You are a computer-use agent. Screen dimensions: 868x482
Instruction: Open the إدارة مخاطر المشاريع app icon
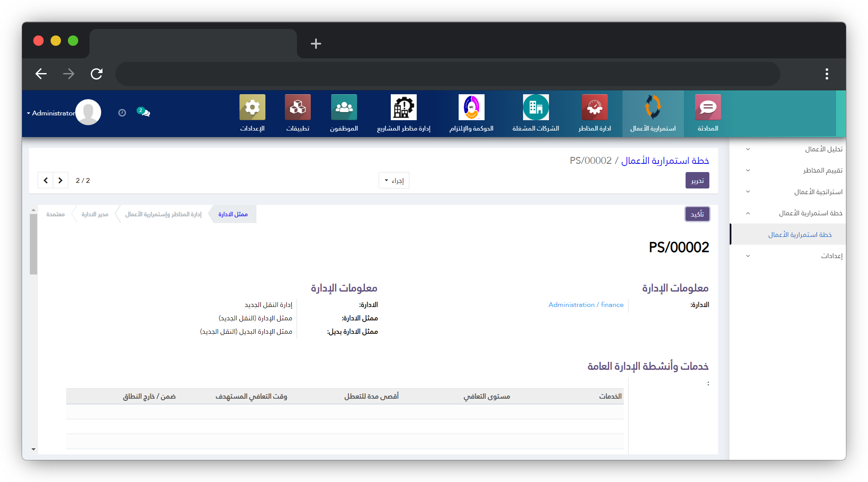click(x=403, y=108)
